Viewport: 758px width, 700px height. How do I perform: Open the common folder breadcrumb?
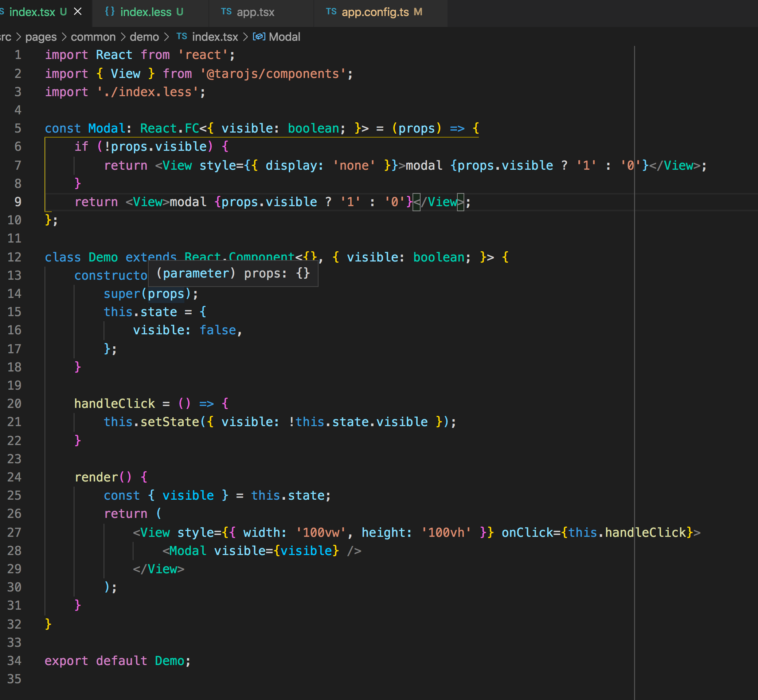point(93,37)
